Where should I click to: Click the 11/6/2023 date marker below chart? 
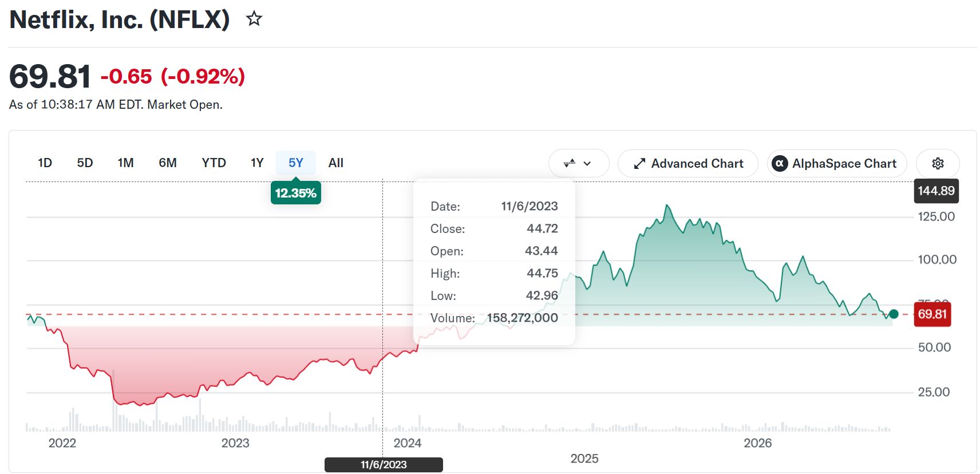384,465
